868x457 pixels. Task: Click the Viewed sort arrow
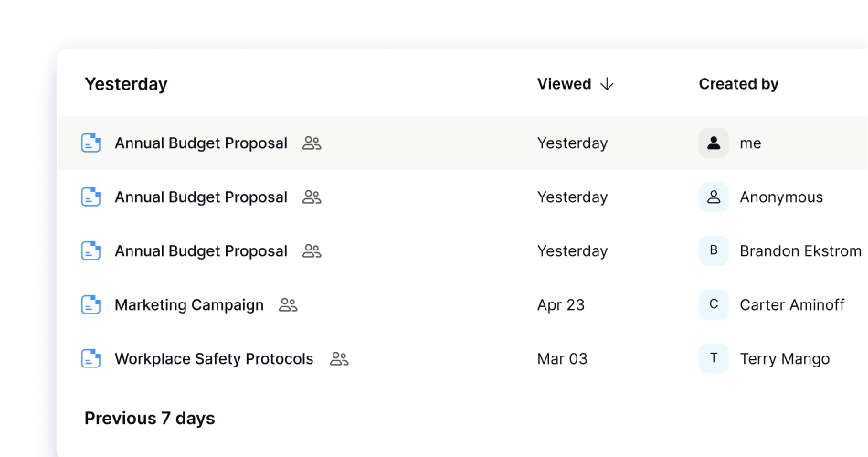coord(607,84)
